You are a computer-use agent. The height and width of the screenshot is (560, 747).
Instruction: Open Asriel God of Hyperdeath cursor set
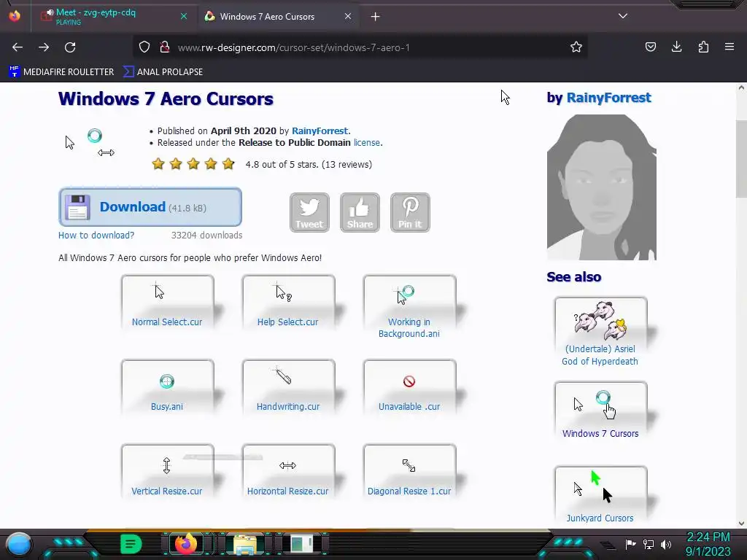(600, 332)
